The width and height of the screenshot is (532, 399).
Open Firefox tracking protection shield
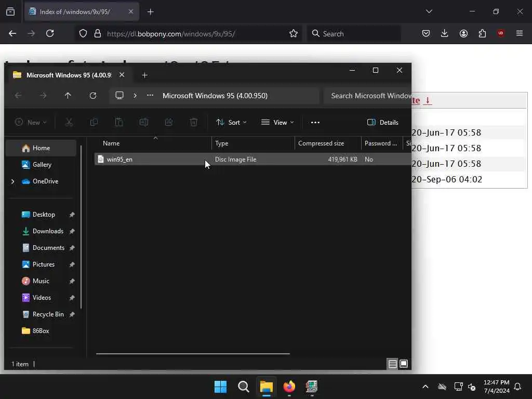83,33
